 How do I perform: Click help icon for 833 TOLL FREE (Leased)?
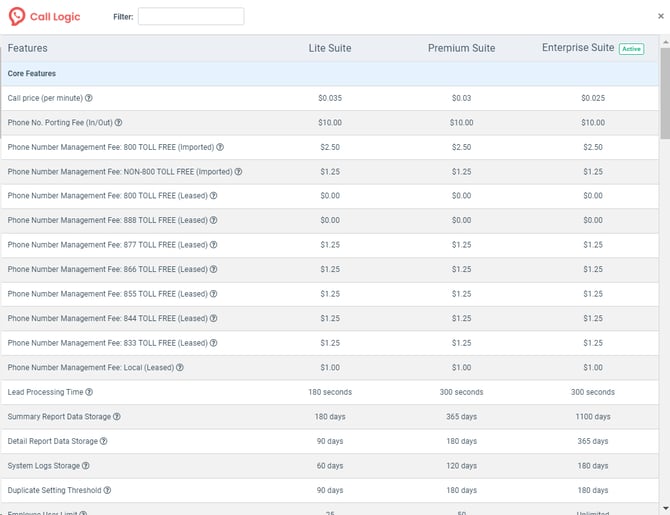[213, 343]
